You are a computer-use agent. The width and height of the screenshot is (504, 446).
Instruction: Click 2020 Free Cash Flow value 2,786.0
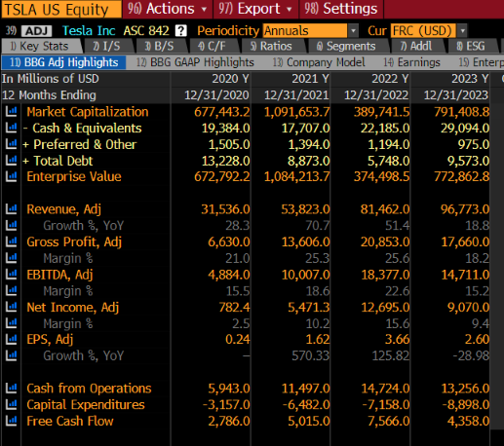[x=229, y=421]
